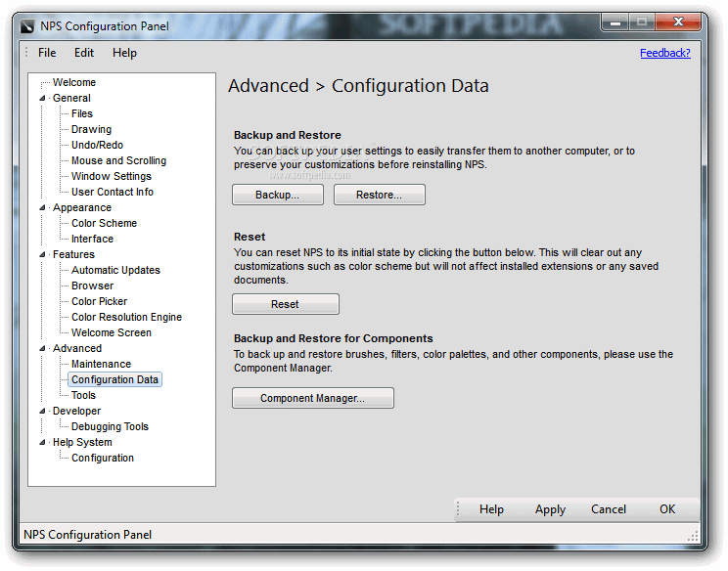Viewport: 728px width, 571px height.
Task: Click the OK button
Action: click(667, 509)
